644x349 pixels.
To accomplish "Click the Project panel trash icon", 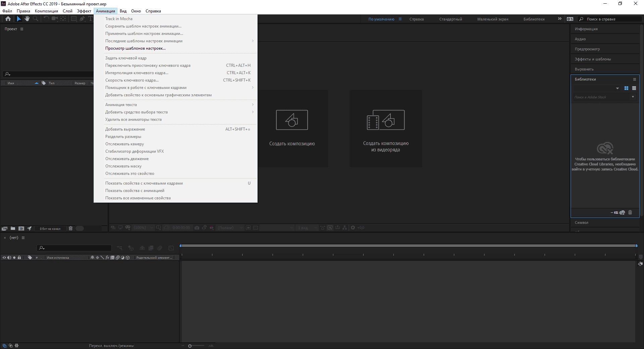I will [x=70, y=229].
